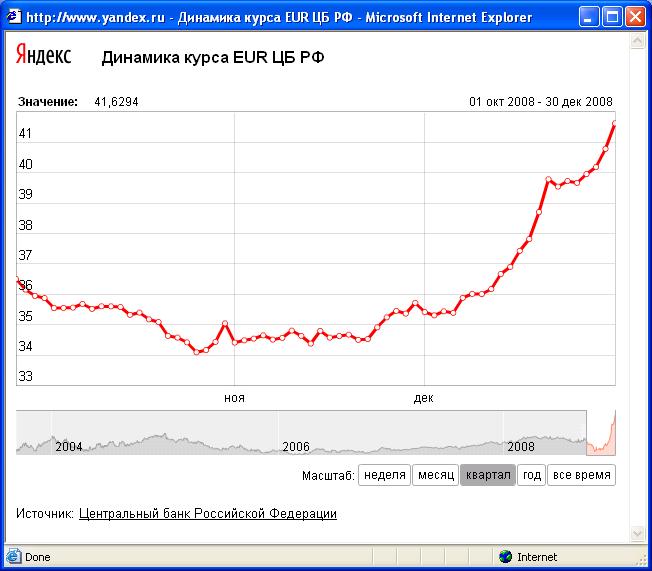Minimize the Internet Explorer window
The height and width of the screenshot is (571, 652).
click(588, 17)
